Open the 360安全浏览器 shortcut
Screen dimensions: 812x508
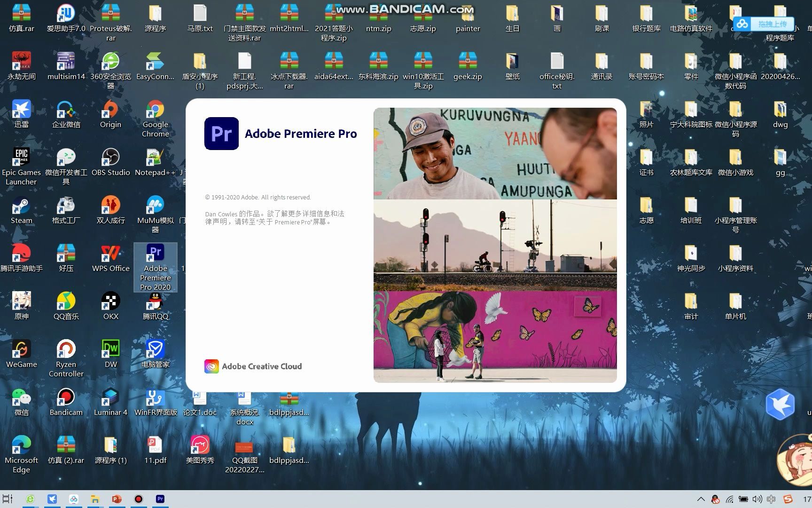(x=111, y=71)
